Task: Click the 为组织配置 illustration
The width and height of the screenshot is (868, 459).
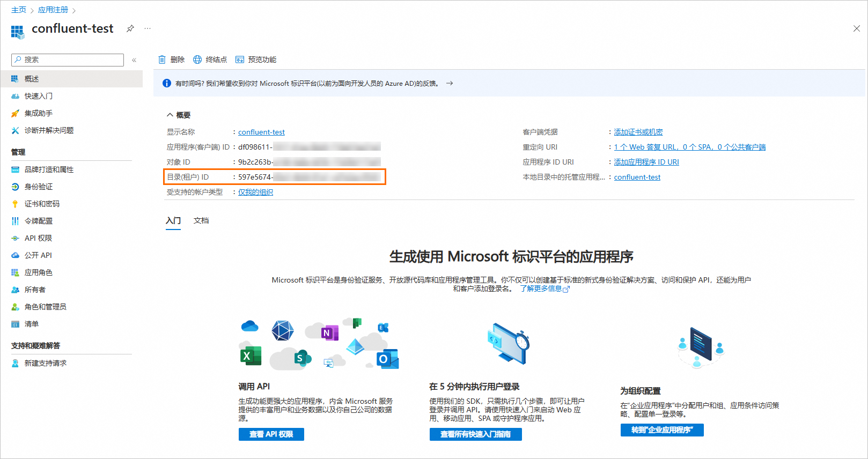Action: 701,347
